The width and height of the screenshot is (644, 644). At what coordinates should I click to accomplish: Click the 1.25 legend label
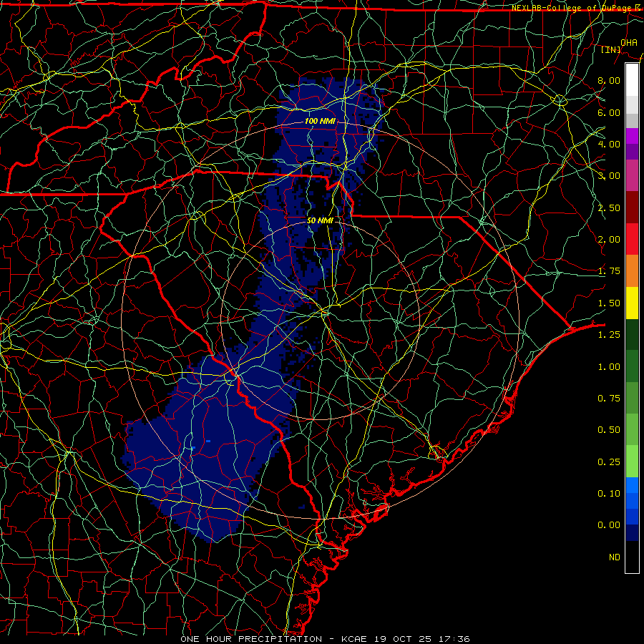(609, 335)
